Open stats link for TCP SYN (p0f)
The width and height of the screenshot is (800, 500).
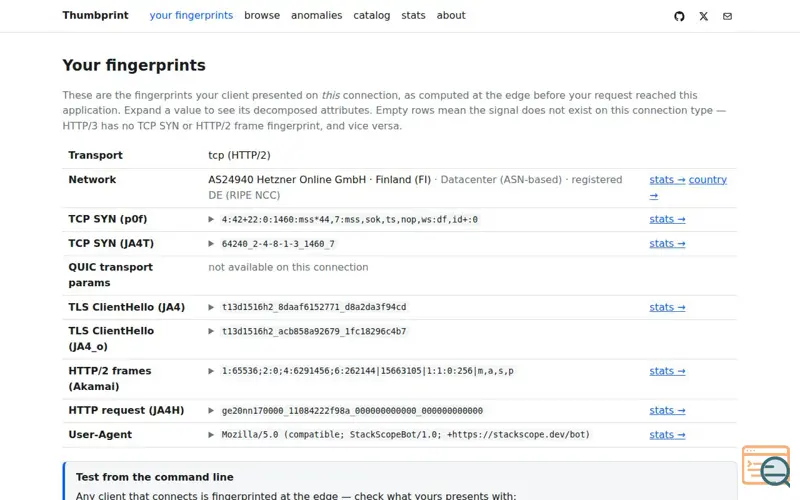667,219
